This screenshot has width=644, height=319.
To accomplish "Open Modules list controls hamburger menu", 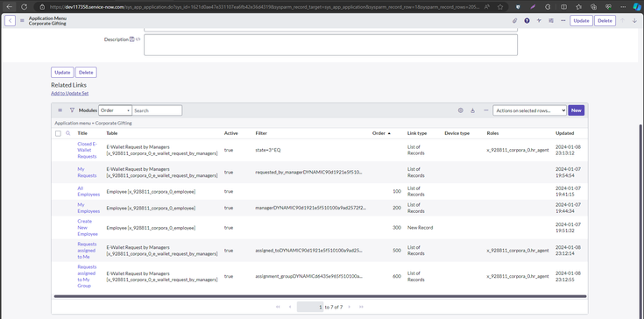I will (x=60, y=110).
